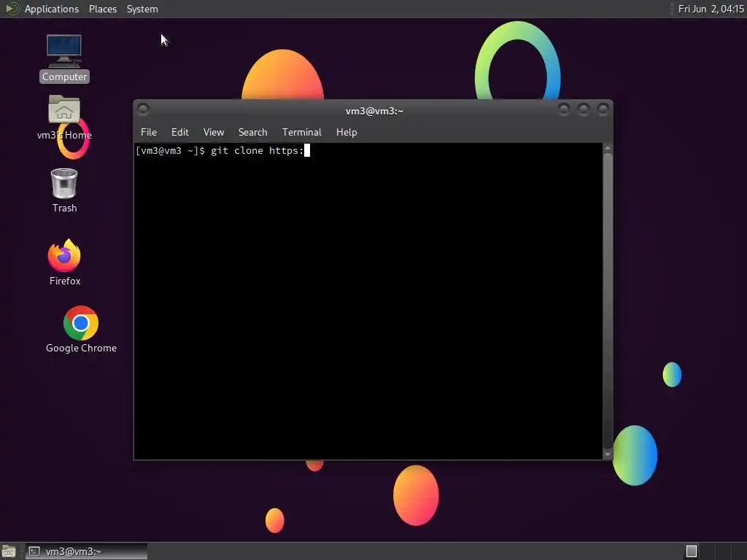
Task: Click the terminal vertical scrollbar track
Action: coord(608,301)
